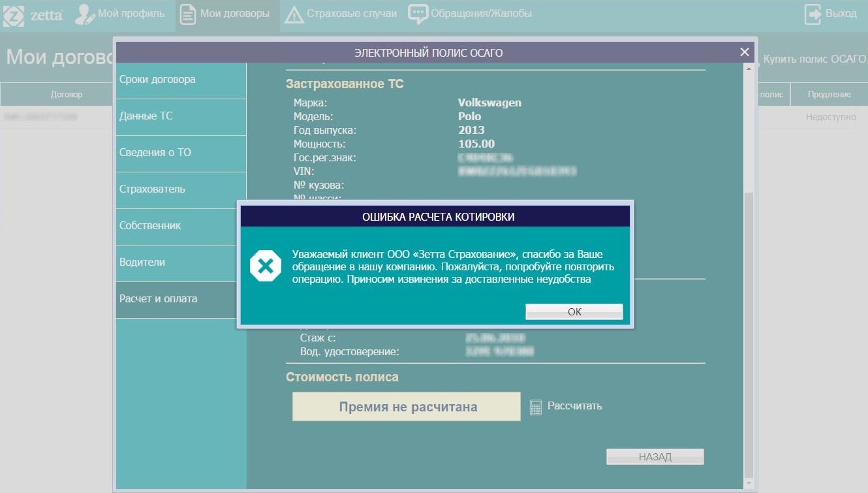This screenshot has height=493, width=868.
Task: Select Сведения о ТО step
Action: [x=181, y=154]
